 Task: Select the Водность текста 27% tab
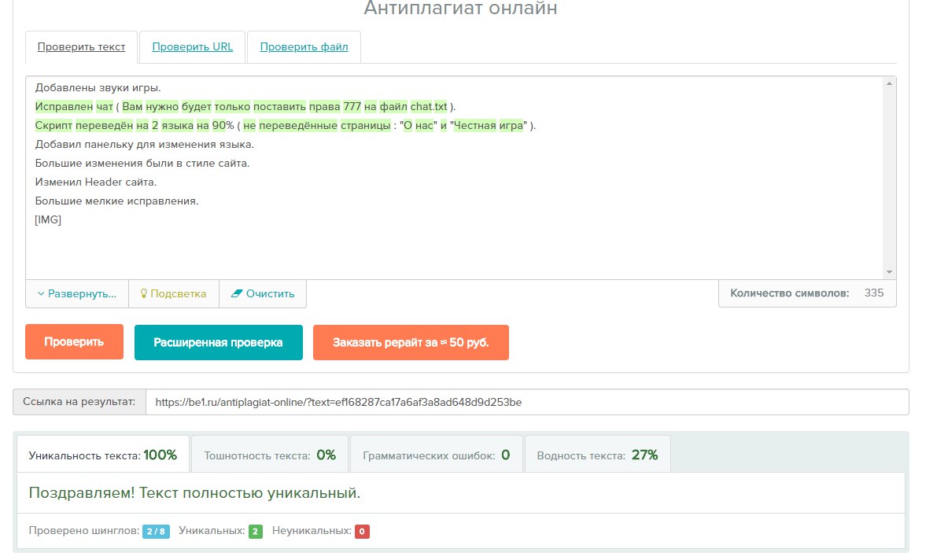(598, 455)
